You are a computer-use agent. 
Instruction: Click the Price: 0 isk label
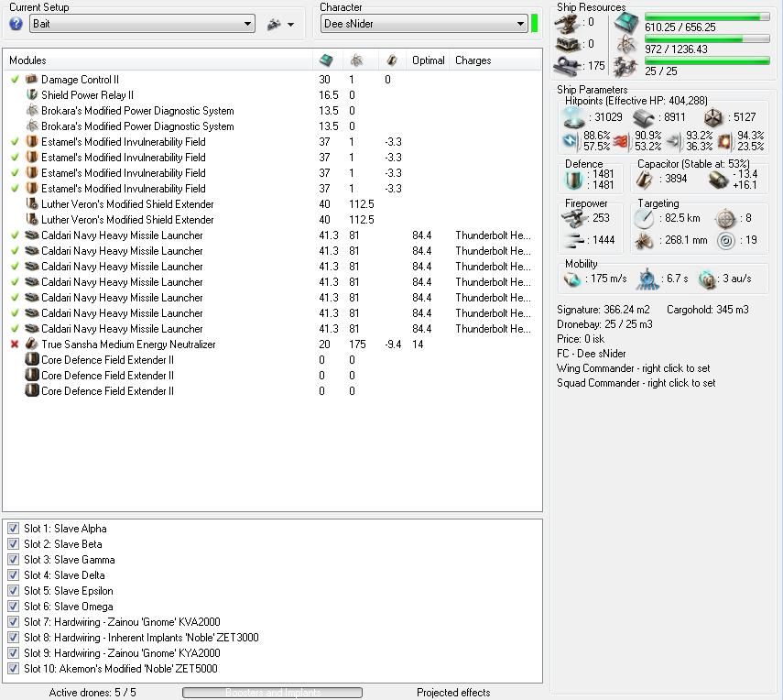[x=581, y=339]
